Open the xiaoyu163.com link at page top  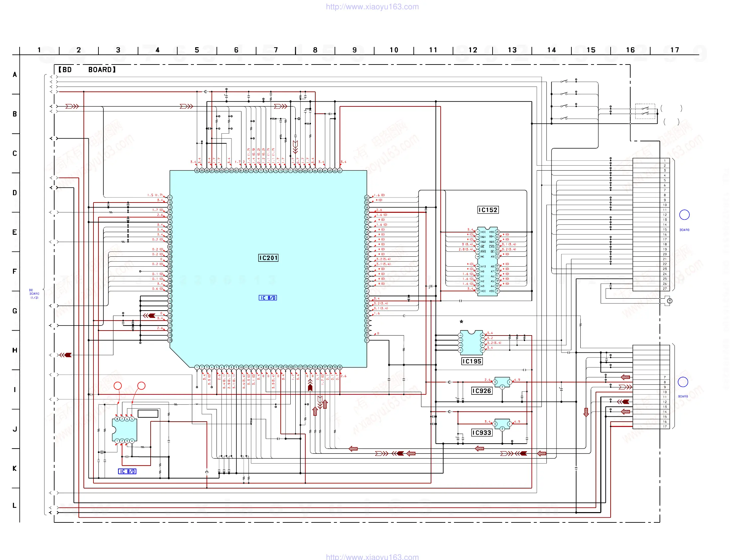click(372, 7)
